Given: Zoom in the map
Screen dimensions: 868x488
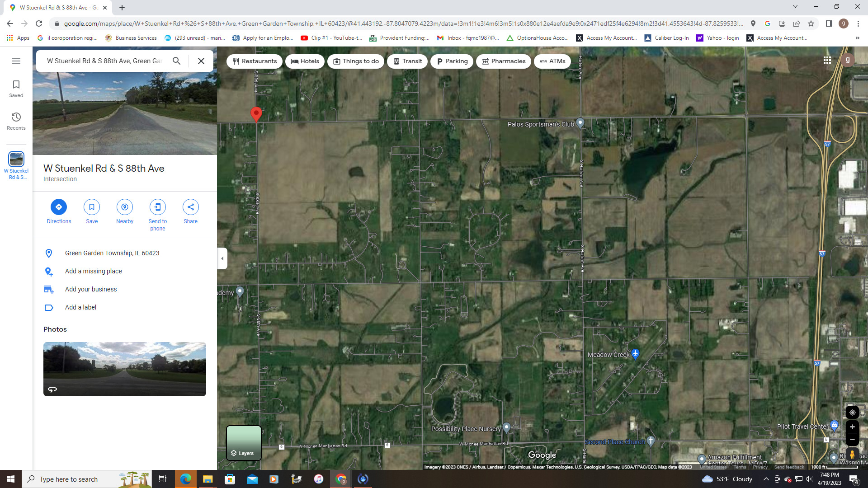Looking at the screenshot, I should [x=852, y=427].
